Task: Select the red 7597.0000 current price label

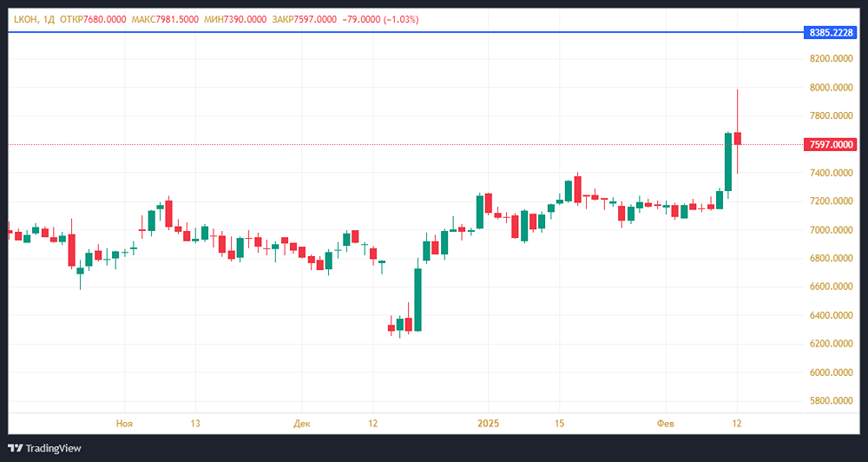Action: (831, 144)
